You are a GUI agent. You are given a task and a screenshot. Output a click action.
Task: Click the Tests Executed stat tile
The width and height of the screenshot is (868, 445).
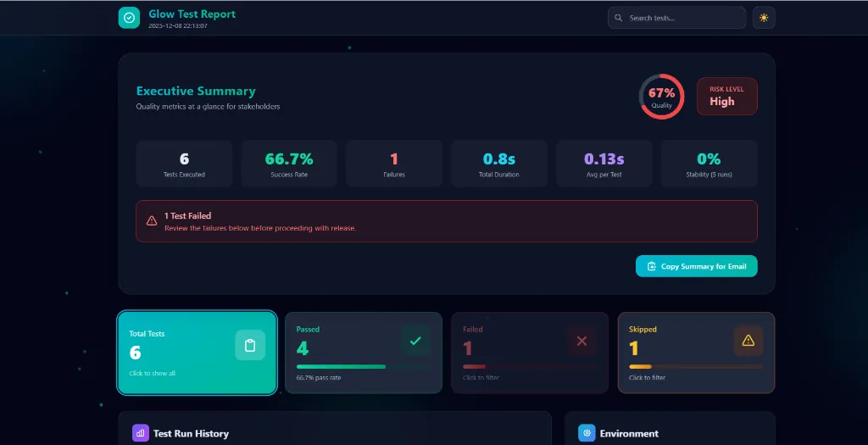pos(184,164)
